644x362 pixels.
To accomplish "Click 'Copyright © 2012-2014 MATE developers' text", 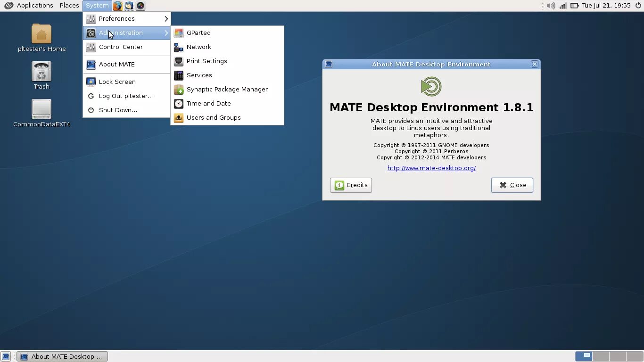I will (431, 157).
